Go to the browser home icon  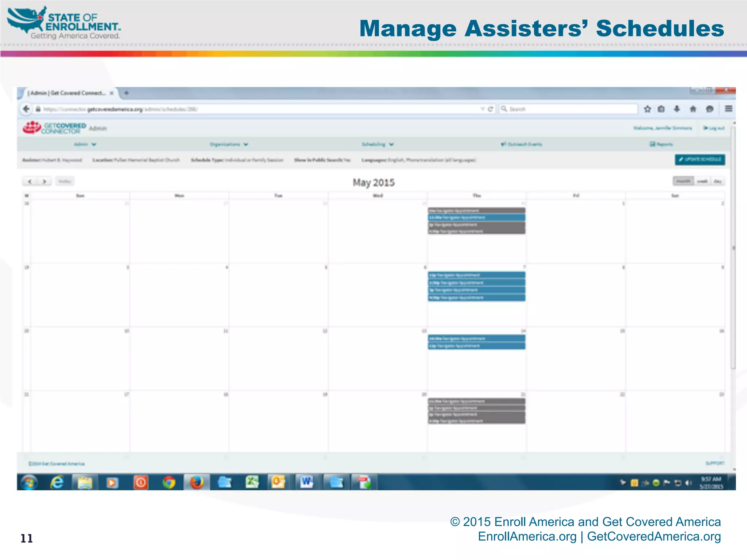tap(693, 109)
